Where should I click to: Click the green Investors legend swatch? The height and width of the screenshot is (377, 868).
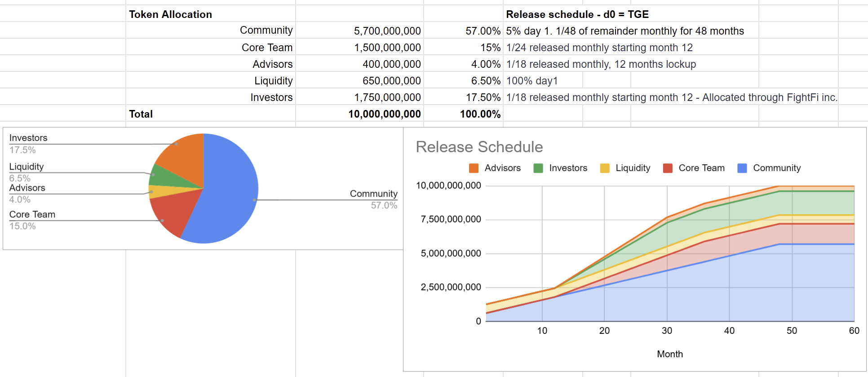pos(538,168)
